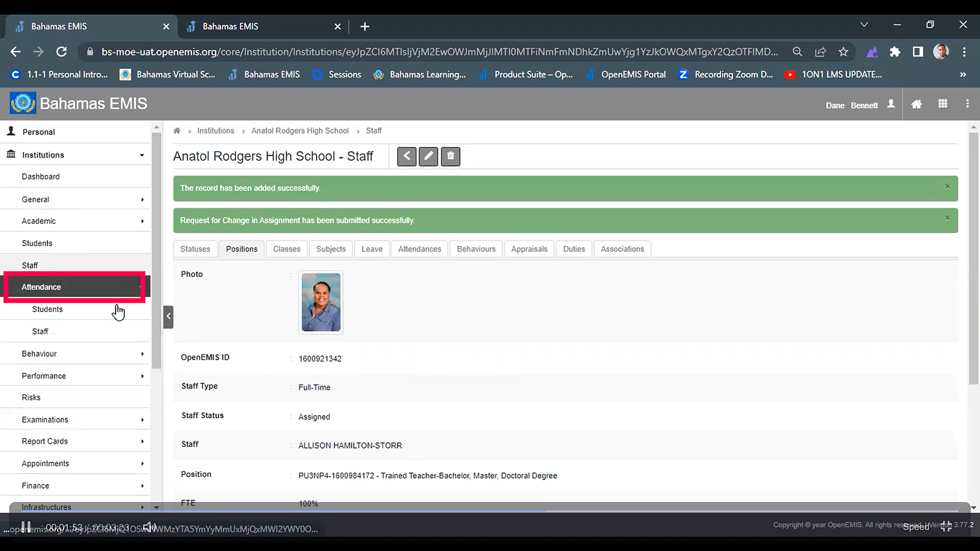
Task: Open the product grid icon in header
Action: pos(943,104)
